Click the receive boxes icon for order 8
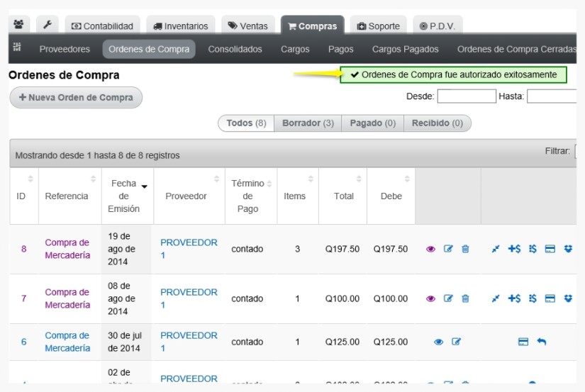The height and width of the screenshot is (392, 585). (568, 249)
